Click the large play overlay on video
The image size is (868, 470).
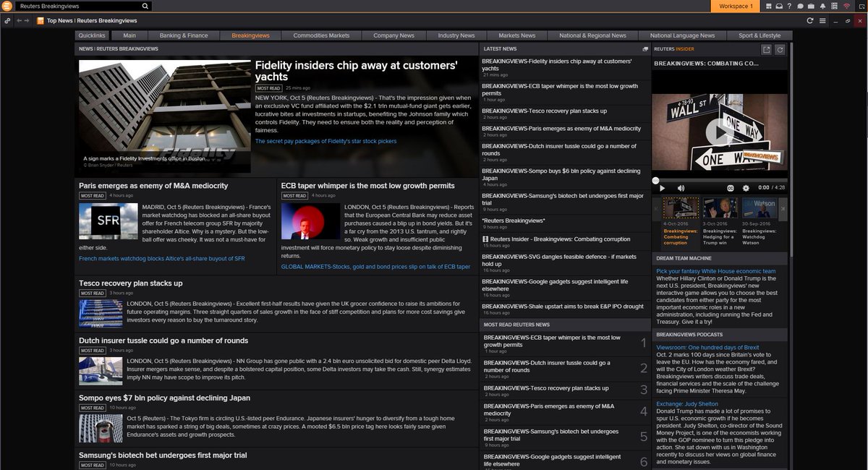(x=719, y=132)
